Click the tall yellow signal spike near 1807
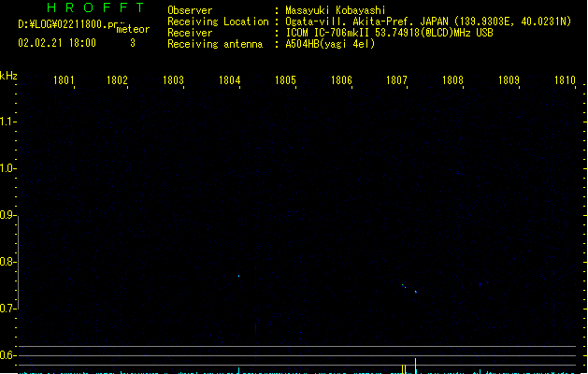Image resolution: width=588 pixels, height=374 pixels. click(x=415, y=366)
